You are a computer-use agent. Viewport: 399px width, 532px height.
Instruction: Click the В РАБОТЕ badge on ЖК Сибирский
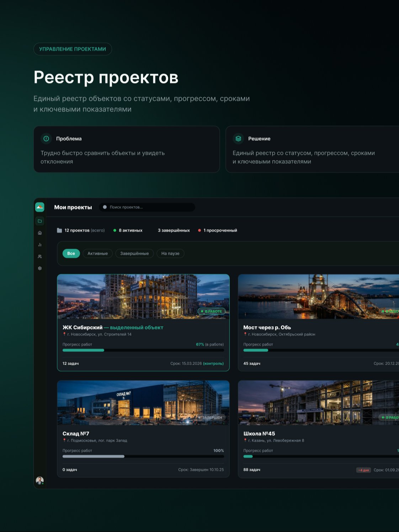click(212, 311)
